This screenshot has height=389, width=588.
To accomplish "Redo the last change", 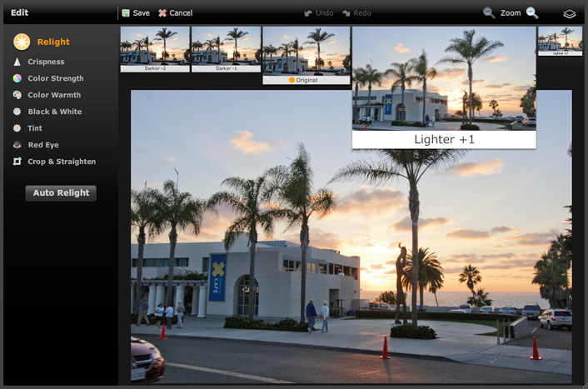I will click(x=356, y=13).
